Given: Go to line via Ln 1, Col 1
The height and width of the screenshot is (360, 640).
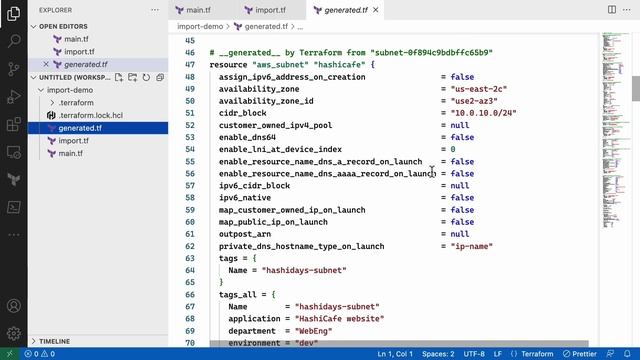Looking at the screenshot, I should [x=395, y=354].
